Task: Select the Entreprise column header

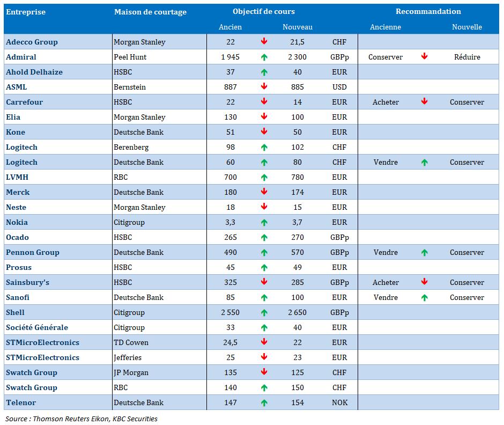Action: pos(26,12)
